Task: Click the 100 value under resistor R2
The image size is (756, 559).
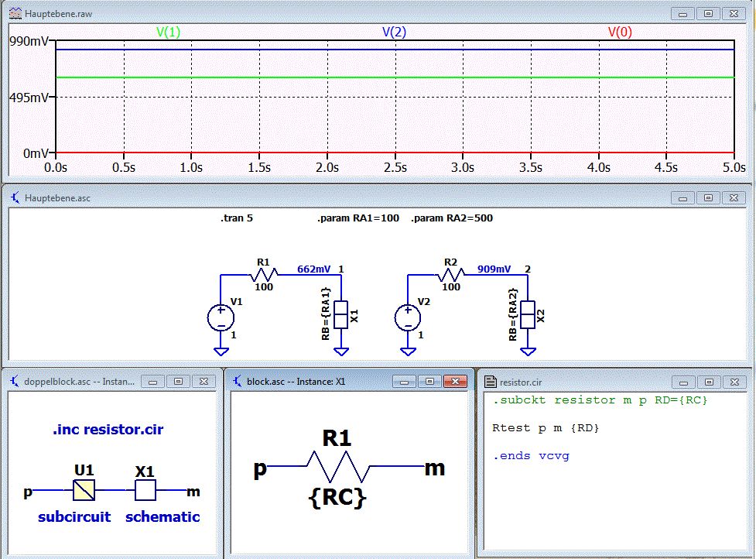Action: point(451,287)
